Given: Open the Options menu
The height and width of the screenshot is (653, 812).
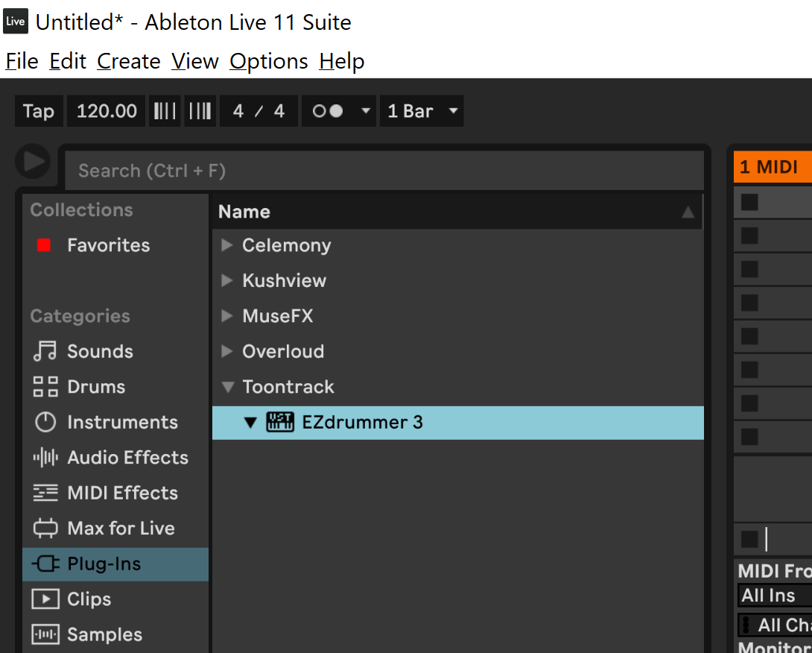Looking at the screenshot, I should tap(268, 61).
